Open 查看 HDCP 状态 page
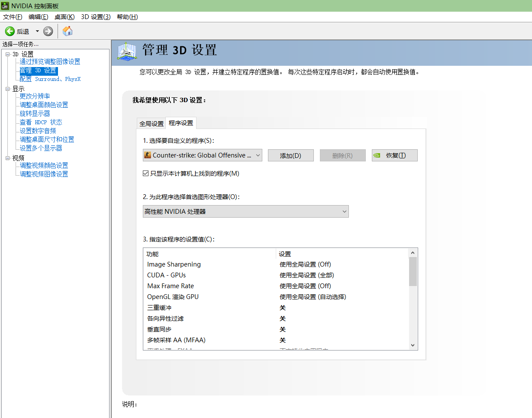The height and width of the screenshot is (418, 532). (41, 122)
